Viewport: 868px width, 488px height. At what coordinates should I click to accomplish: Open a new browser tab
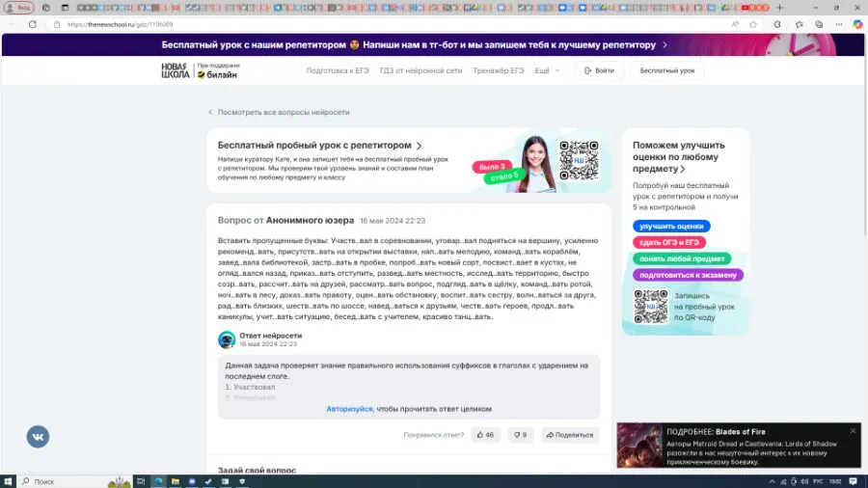tap(780, 8)
